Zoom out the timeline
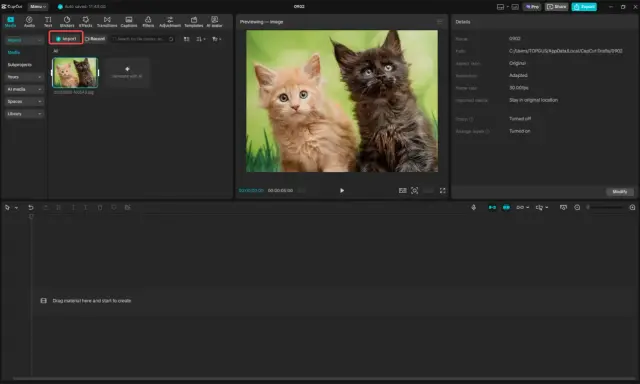This screenshot has height=384, width=640. [x=577, y=207]
